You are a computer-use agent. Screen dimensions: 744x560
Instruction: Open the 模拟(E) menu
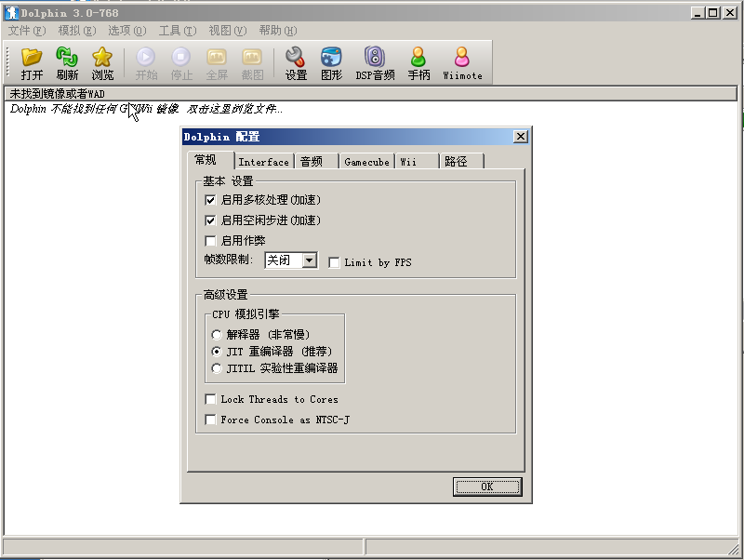point(77,31)
